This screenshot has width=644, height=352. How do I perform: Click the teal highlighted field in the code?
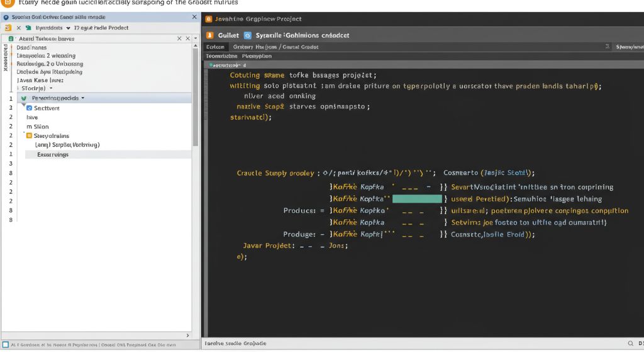pyautogui.click(x=417, y=199)
